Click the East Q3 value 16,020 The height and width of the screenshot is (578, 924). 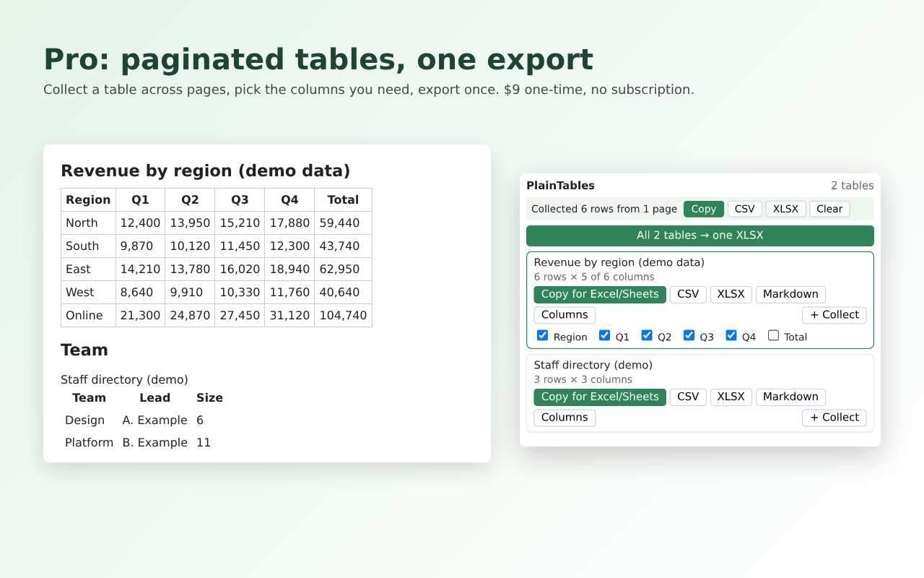click(240, 269)
